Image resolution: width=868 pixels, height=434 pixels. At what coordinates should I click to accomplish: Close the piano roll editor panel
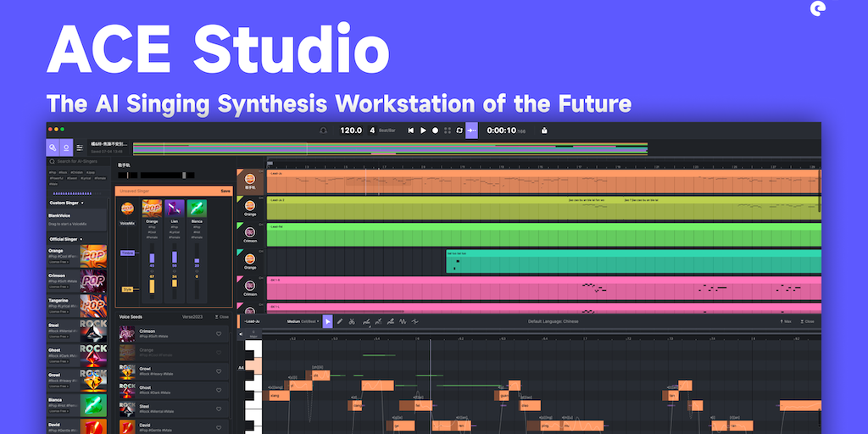point(807,321)
